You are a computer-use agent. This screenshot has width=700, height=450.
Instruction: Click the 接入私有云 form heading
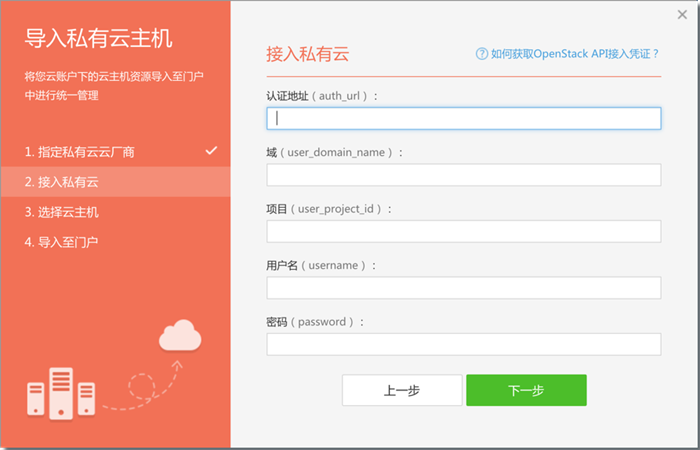pyautogui.click(x=308, y=54)
